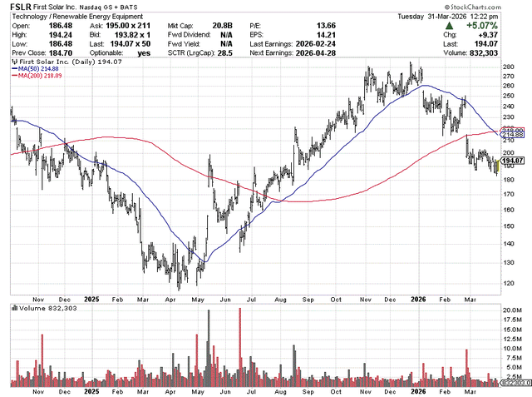Click the Ask value 195.00 x 211
The width and height of the screenshot is (532, 397).
pyautogui.click(x=128, y=26)
